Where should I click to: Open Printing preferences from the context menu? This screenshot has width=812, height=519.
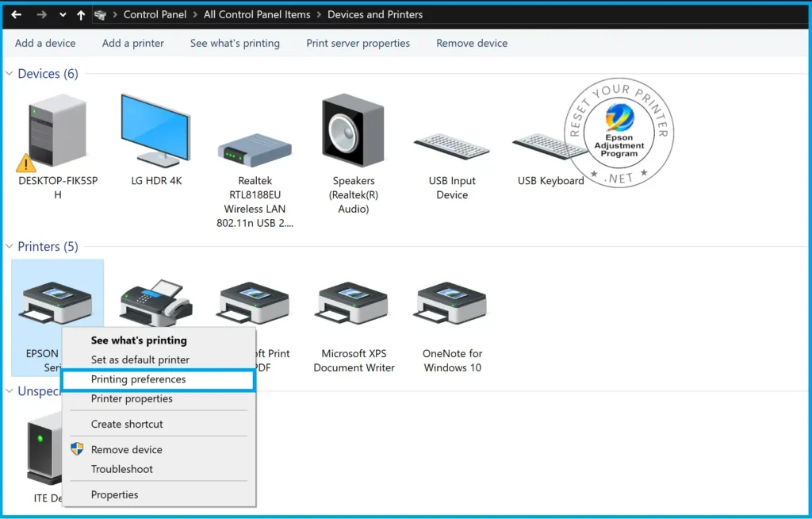[159, 379]
